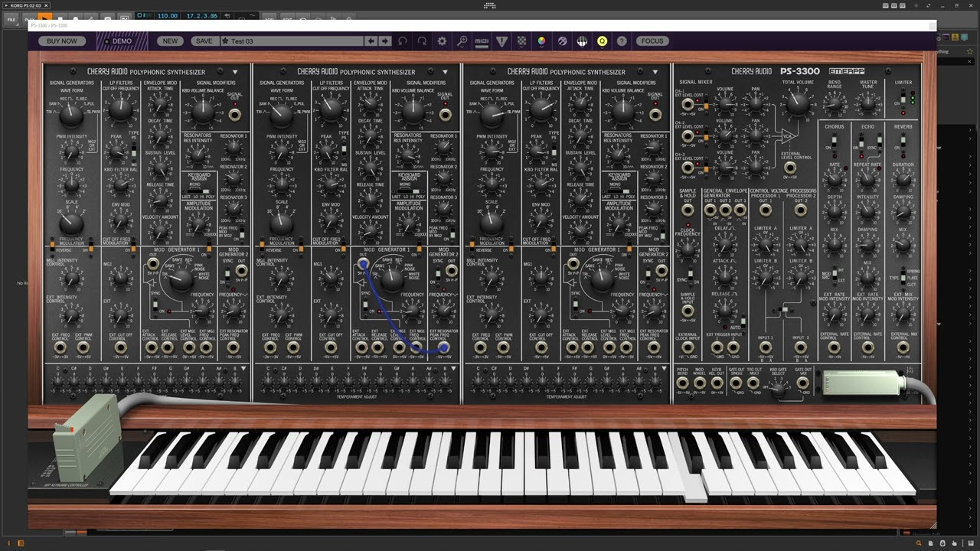Image resolution: width=980 pixels, height=551 pixels.
Task: Click the General Envelope Generator Out 1 jack
Action: [x=710, y=210]
